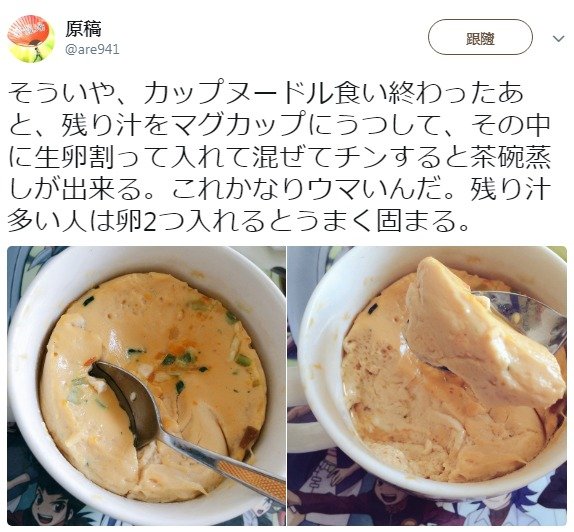574x532 pixels.
Task: Expand the tweet options chevron menu
Action: click(558, 38)
